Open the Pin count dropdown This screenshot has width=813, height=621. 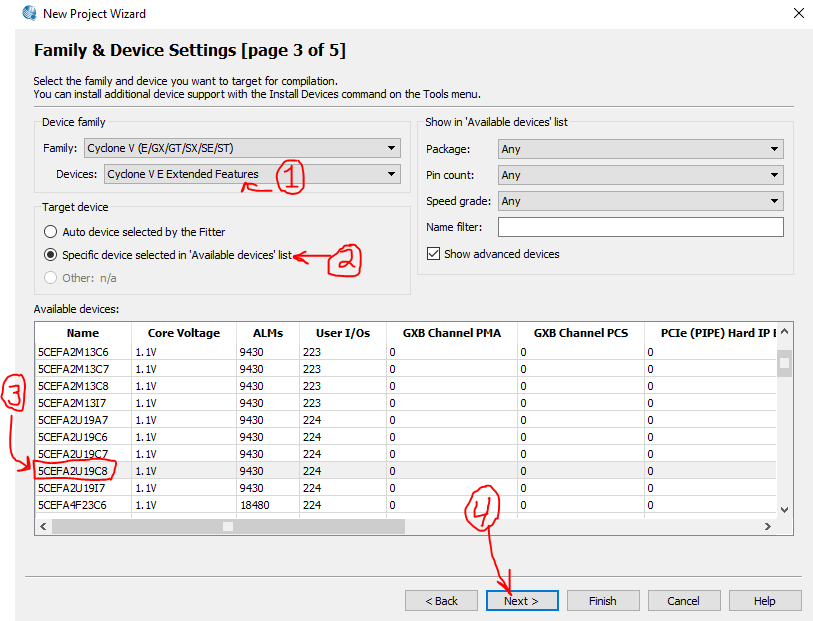640,175
